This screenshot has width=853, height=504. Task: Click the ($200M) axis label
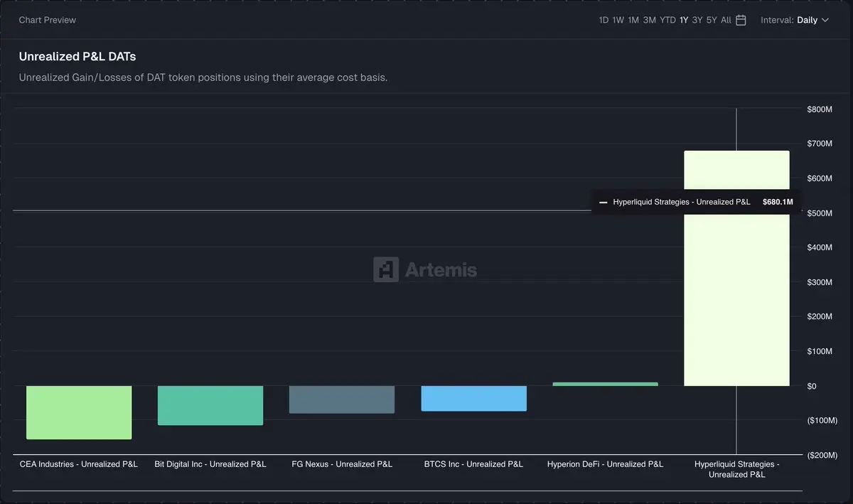coord(822,455)
